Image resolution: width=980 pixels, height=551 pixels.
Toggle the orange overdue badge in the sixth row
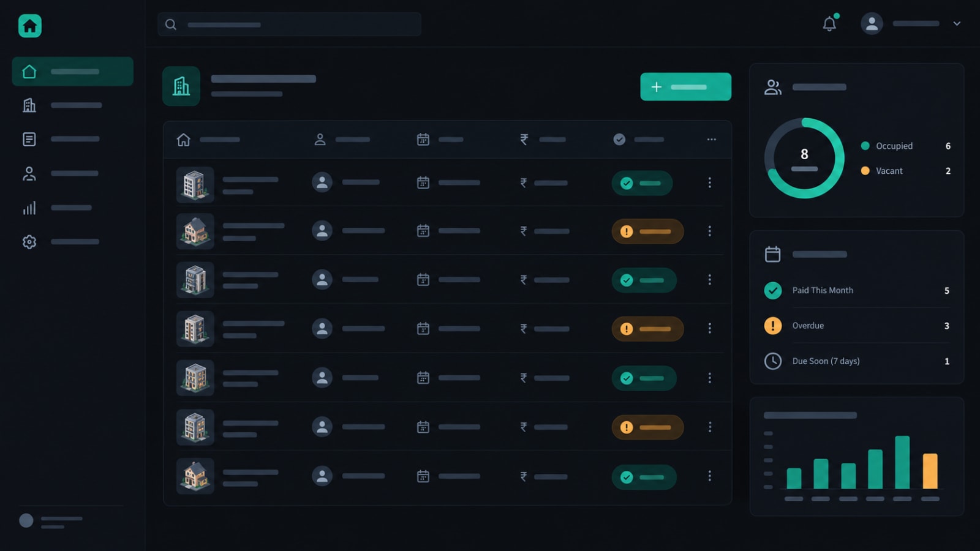click(647, 427)
